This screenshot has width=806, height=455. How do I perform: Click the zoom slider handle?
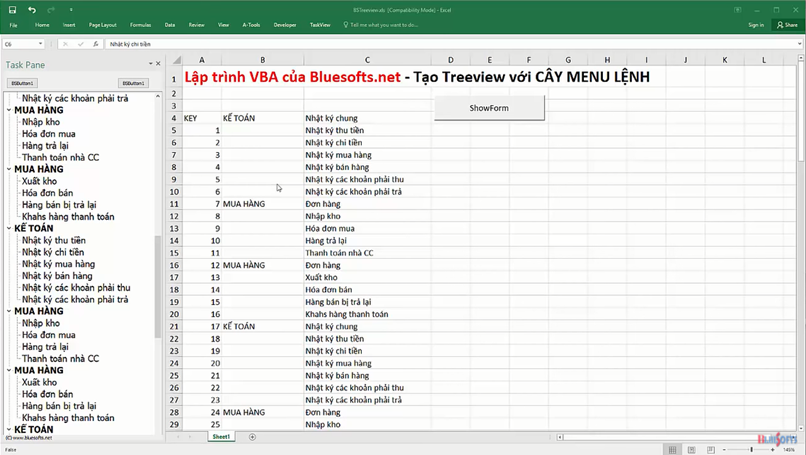(x=752, y=450)
